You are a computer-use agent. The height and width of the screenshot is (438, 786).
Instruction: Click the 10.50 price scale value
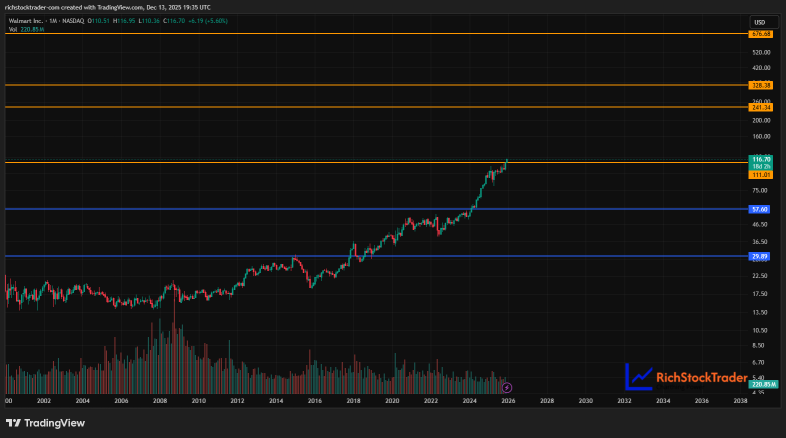click(759, 330)
